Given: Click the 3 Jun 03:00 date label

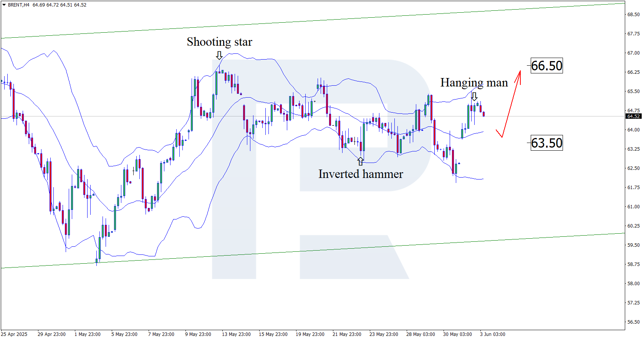Looking at the screenshot, I should click(493, 334).
